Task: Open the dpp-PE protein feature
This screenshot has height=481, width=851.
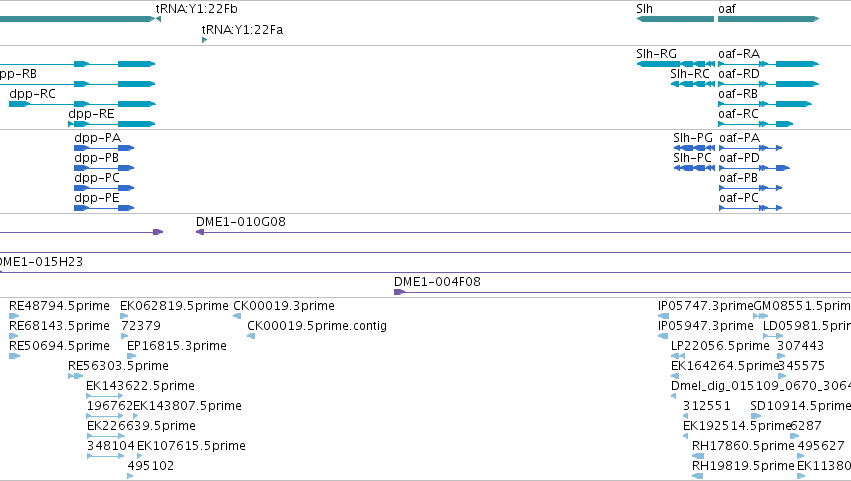Action: pyautogui.click(x=104, y=208)
